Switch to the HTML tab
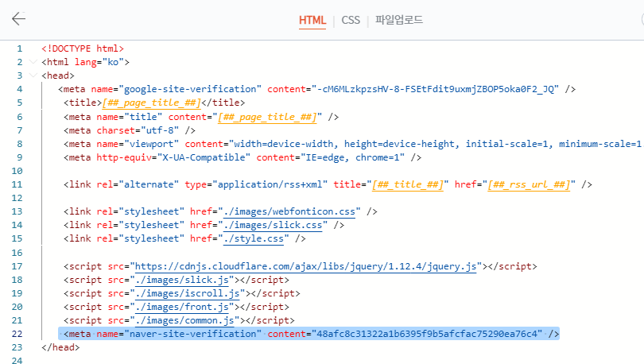The image size is (644, 364). point(312,20)
